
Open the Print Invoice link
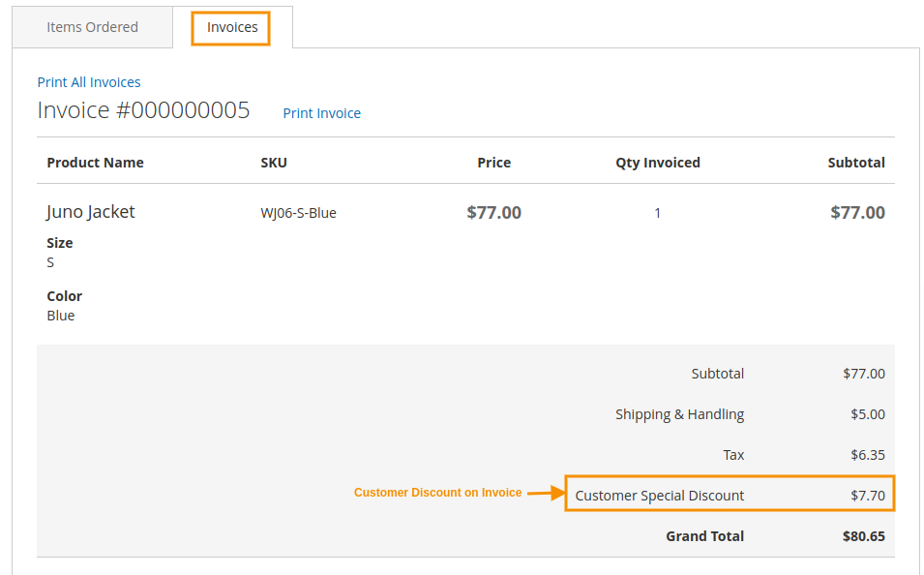pos(321,113)
